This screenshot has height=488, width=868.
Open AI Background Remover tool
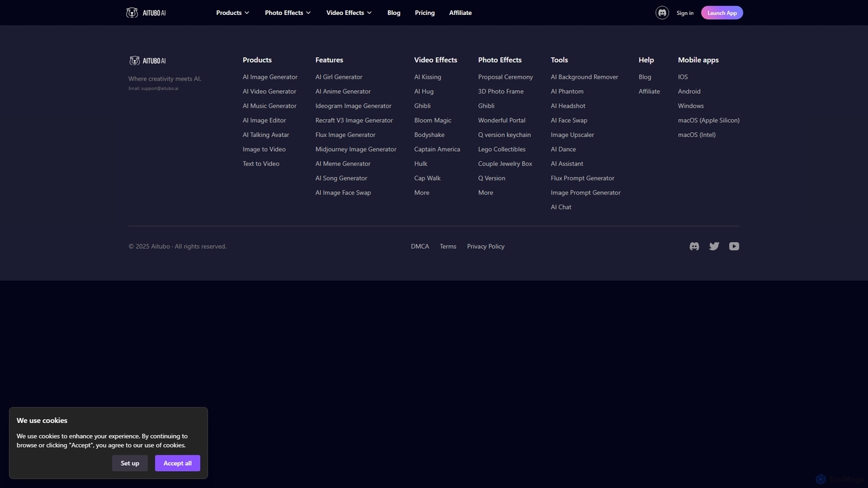point(585,77)
